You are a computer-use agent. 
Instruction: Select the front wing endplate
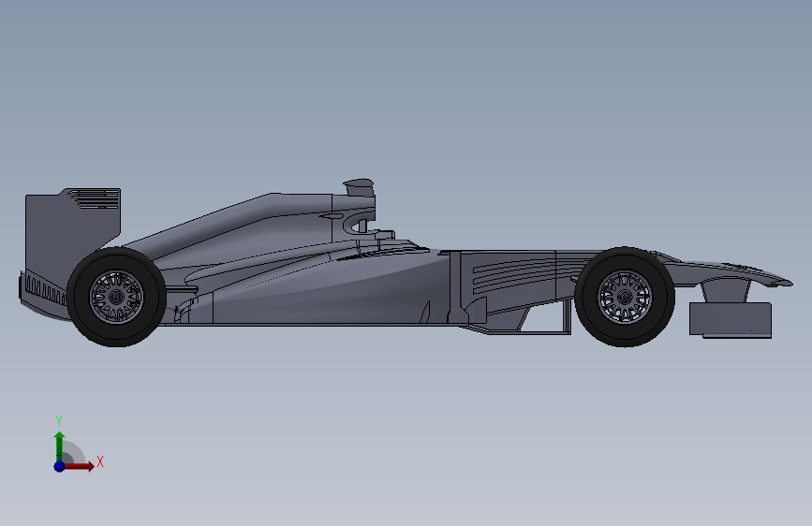(731, 320)
